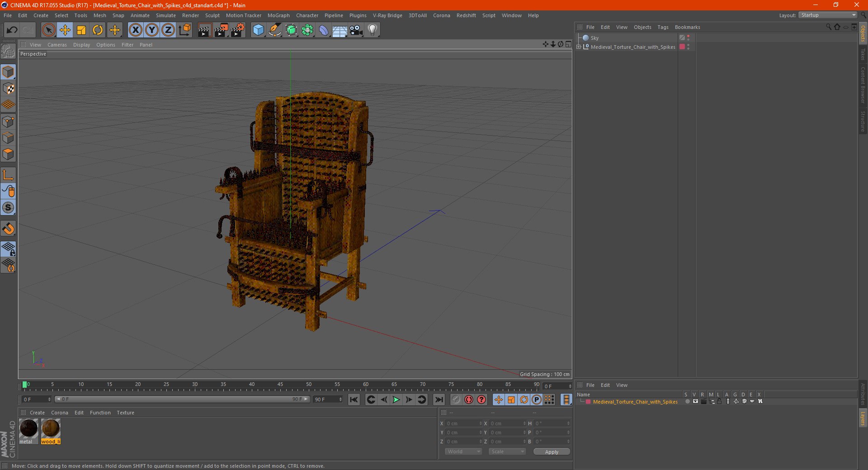Click the chair object's red layer swatch

(x=682, y=47)
